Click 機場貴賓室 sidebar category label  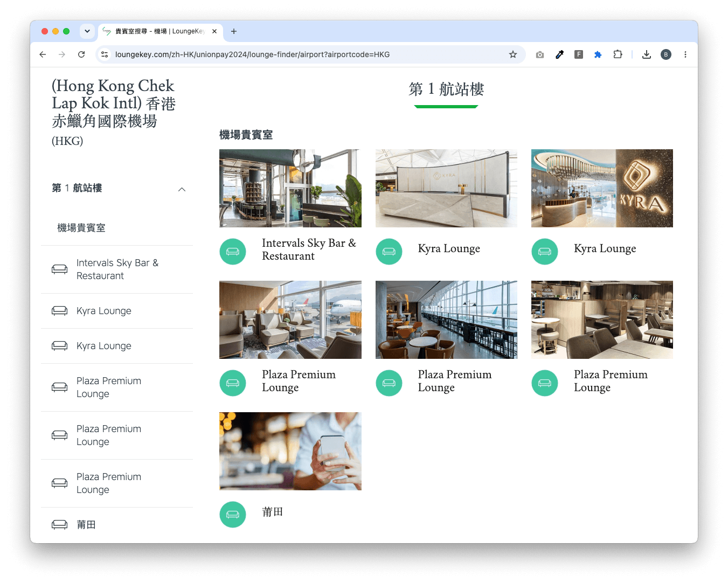tap(81, 228)
